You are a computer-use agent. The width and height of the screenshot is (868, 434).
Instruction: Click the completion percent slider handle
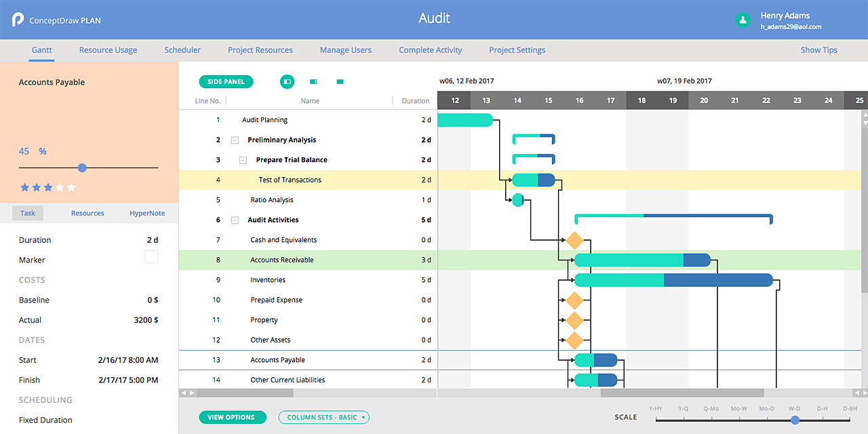[x=82, y=167]
